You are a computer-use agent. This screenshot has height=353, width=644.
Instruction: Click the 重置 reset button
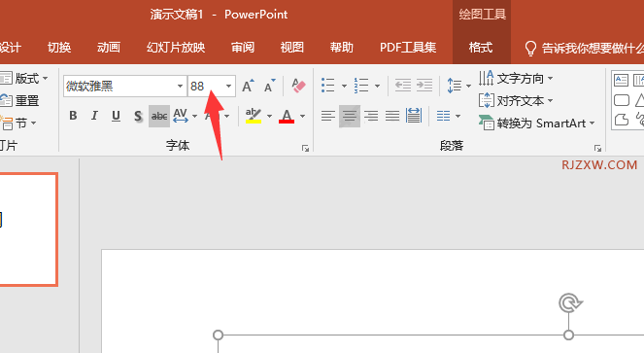[x=19, y=100]
